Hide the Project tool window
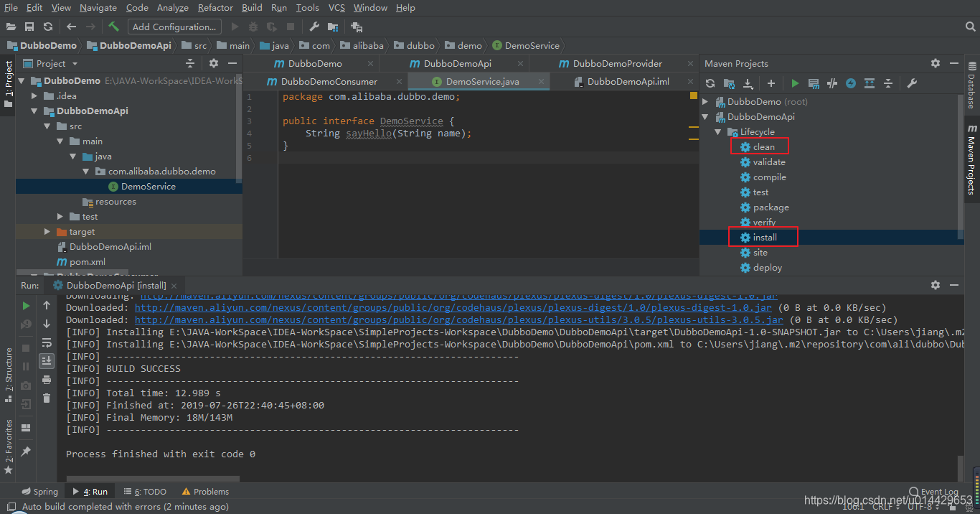 (232, 63)
